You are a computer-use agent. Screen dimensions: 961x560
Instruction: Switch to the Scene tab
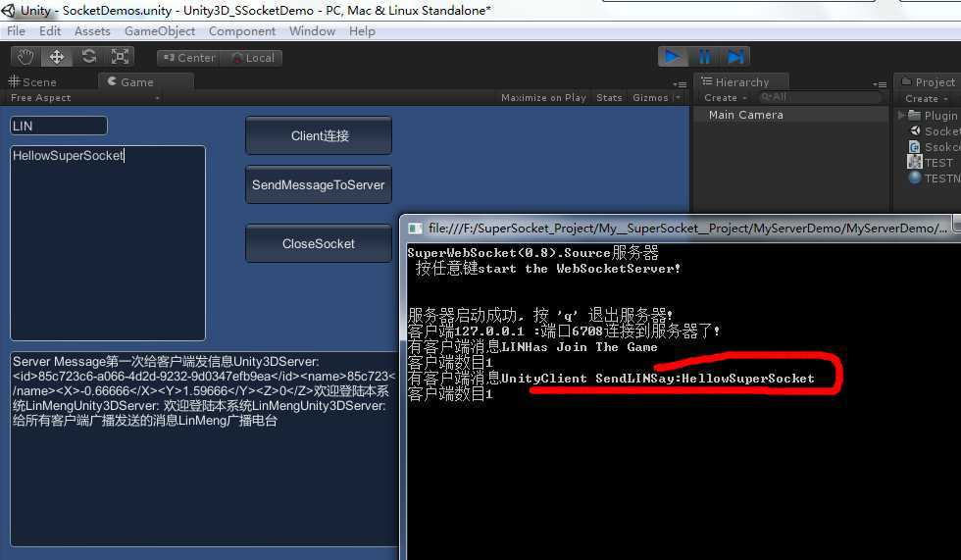pyautogui.click(x=33, y=81)
